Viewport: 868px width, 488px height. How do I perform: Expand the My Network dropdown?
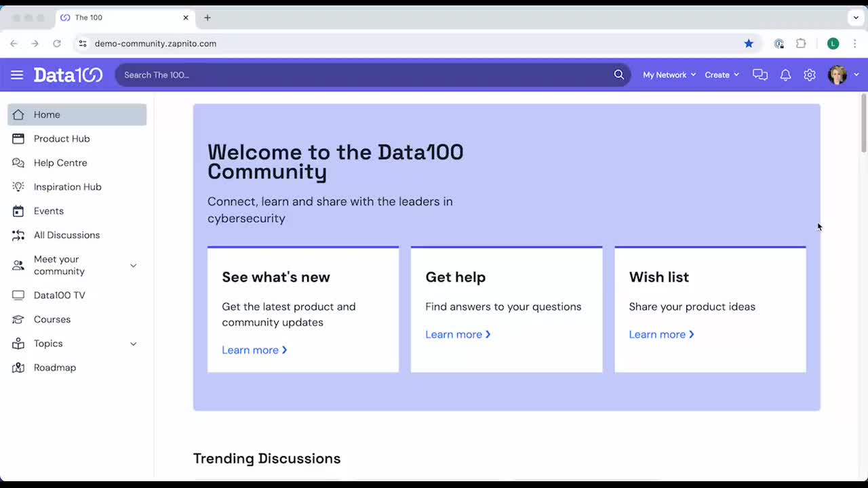669,75
